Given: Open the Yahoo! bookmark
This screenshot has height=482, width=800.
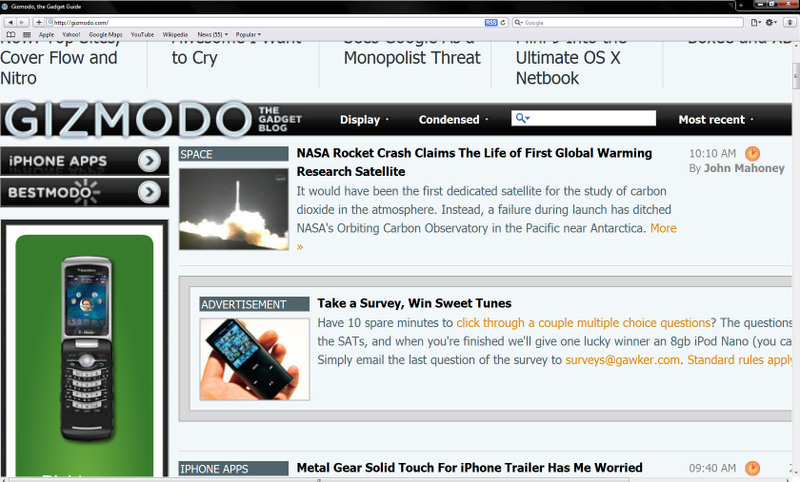Looking at the screenshot, I should [71, 35].
